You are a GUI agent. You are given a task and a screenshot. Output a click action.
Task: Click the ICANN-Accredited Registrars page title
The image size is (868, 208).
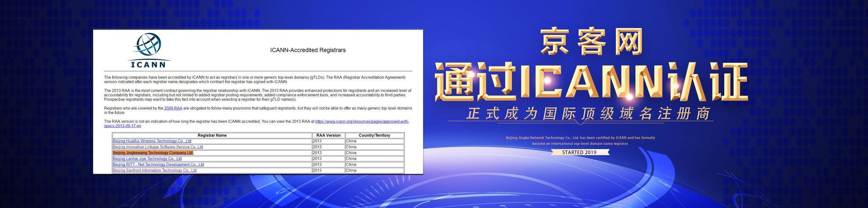308,50
